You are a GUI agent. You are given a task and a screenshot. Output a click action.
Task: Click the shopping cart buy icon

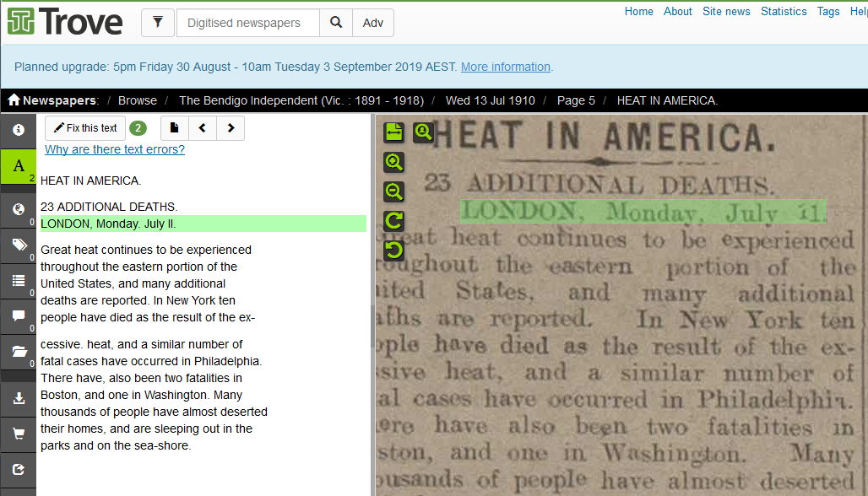18,434
